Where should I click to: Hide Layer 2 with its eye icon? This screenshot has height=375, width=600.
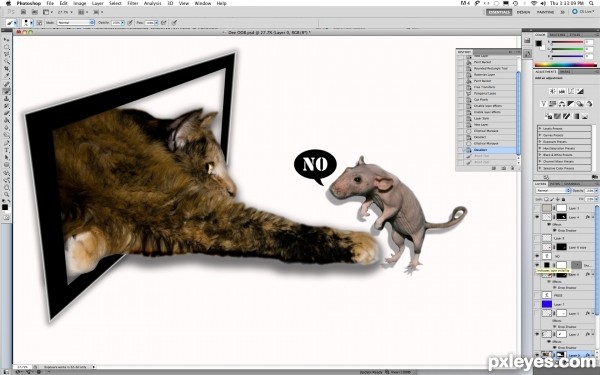pos(537,334)
